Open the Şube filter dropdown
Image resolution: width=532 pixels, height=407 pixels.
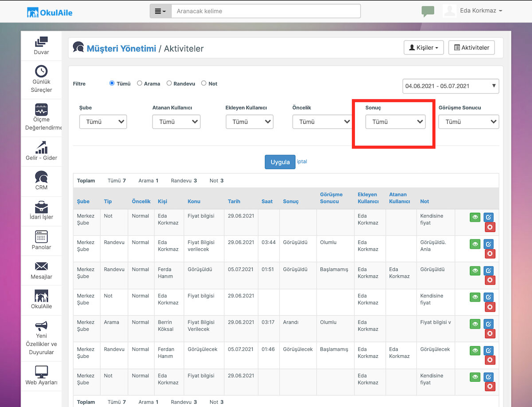[x=103, y=122]
